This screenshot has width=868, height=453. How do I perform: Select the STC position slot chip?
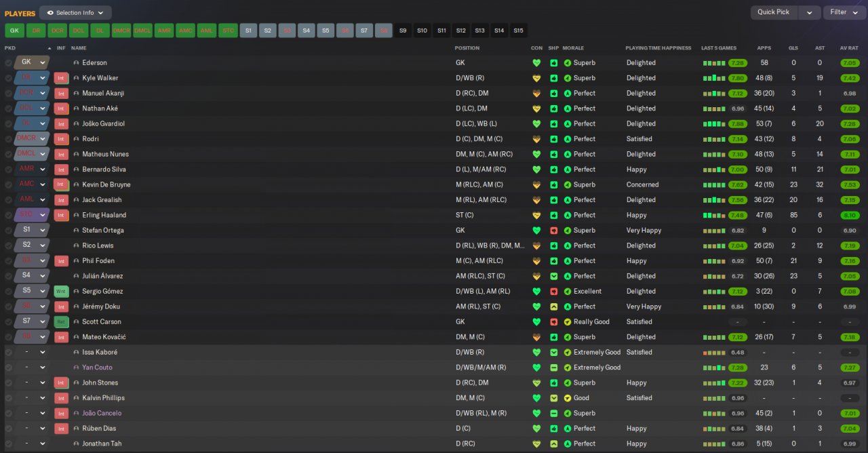point(229,31)
